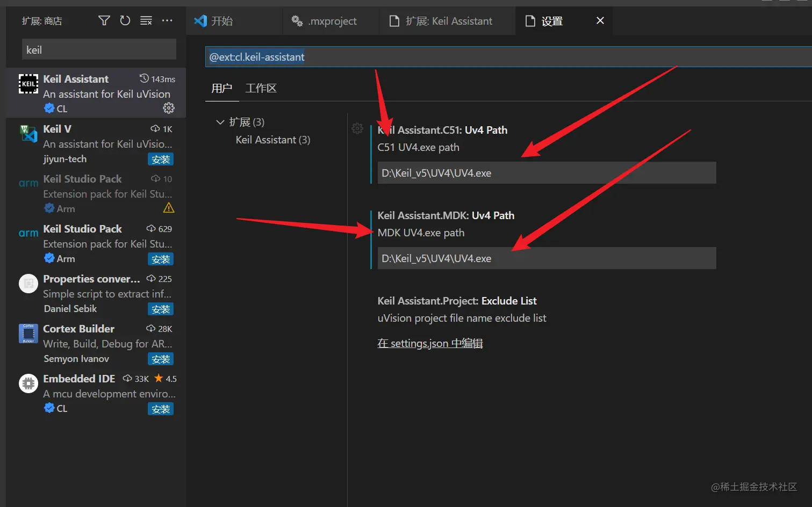Image resolution: width=812 pixels, height=507 pixels.
Task: Install the Cortex Builder extension
Action: 161,359
